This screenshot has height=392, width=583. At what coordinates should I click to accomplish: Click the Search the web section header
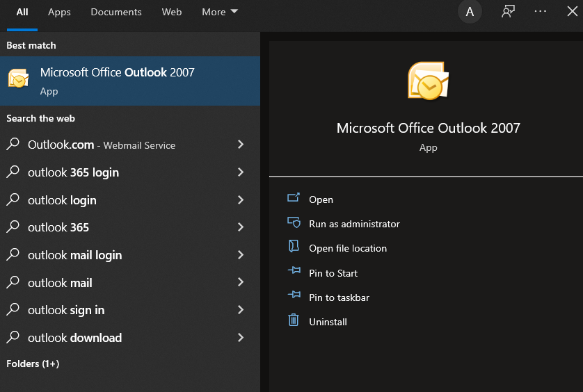pos(40,119)
